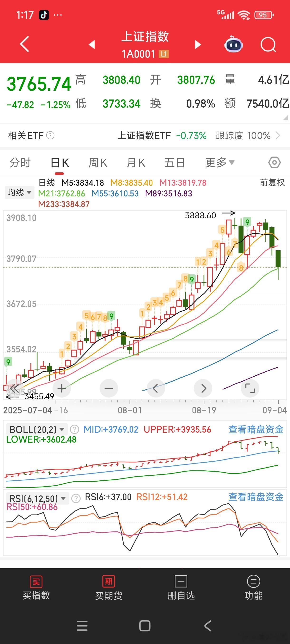The width and height of the screenshot is (290, 644).
Task: Tap help icon next to 相关ETF
Action: click(x=50, y=136)
